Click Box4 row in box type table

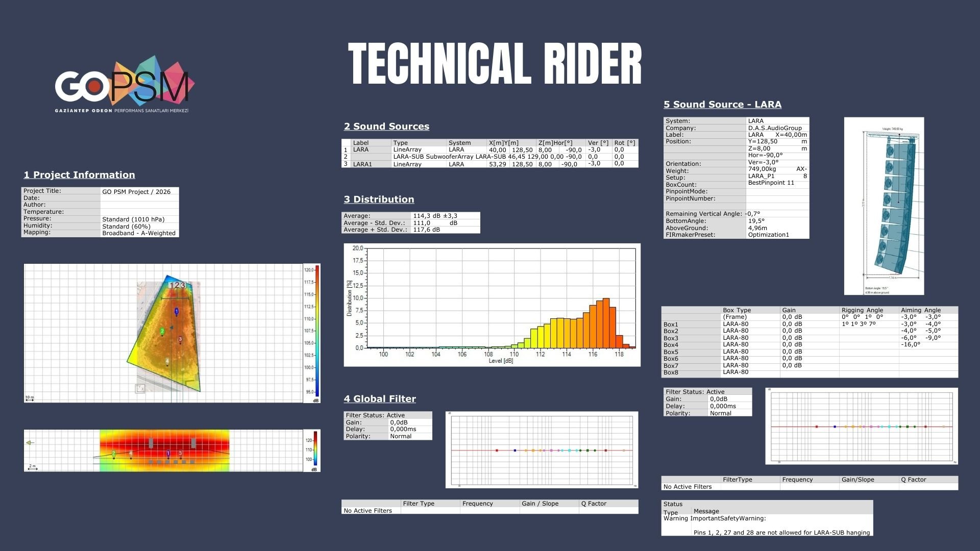click(735, 345)
